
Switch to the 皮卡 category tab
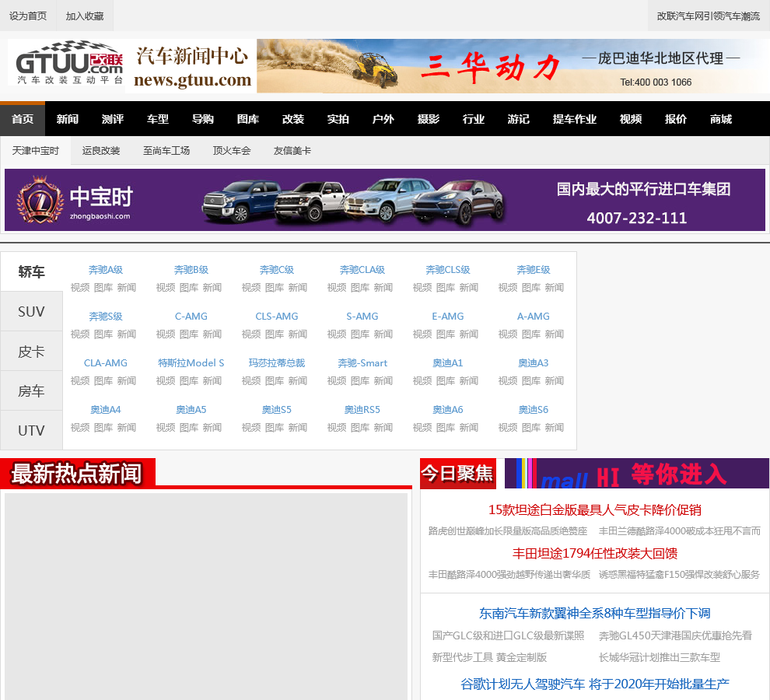point(31,352)
